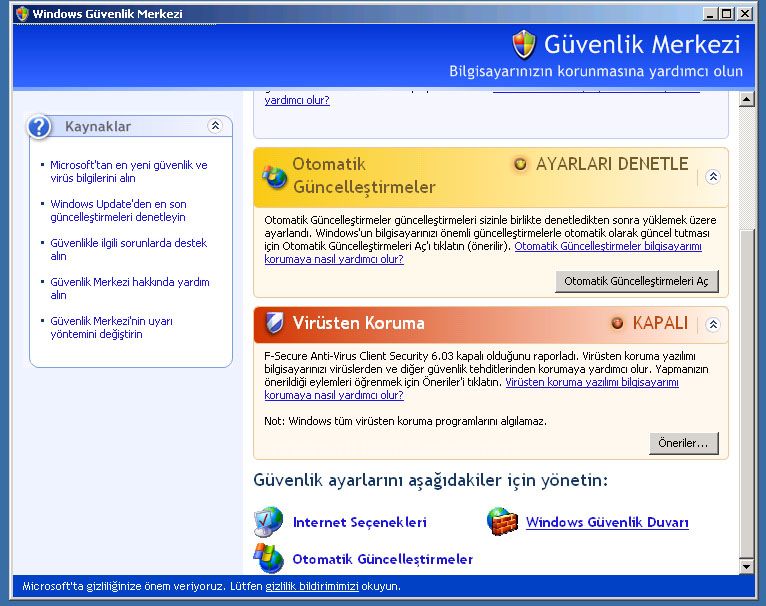Close the Windows Güvenlik Merkezi window
This screenshot has width=766, height=606.
pos(745,14)
